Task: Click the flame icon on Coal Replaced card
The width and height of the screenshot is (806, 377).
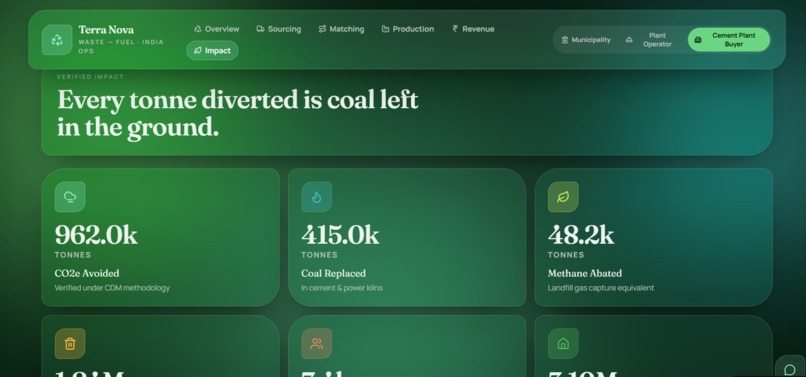Action: (x=317, y=196)
